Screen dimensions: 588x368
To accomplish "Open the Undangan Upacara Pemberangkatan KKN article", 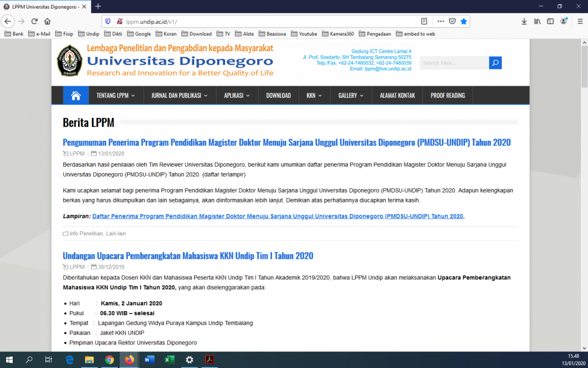I will pyautogui.click(x=188, y=256).
